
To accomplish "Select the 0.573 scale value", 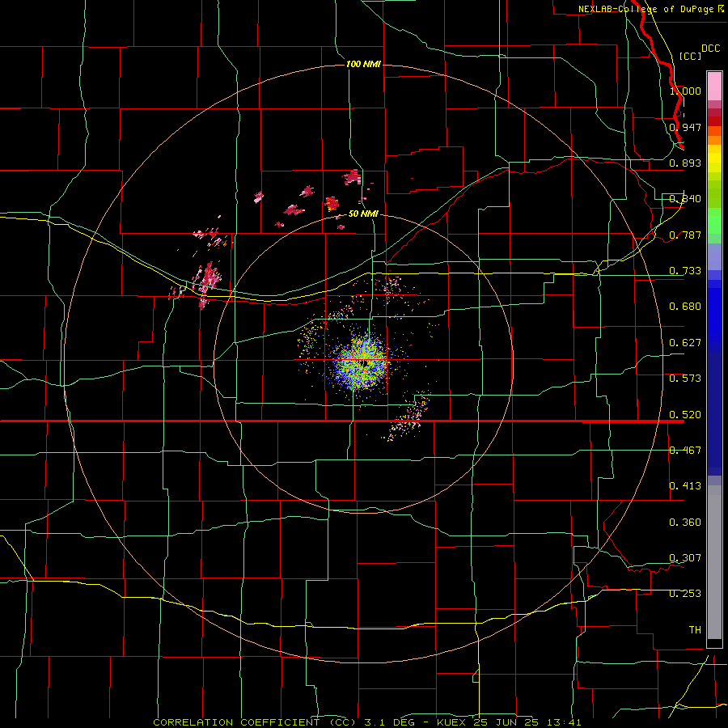I will [685, 378].
